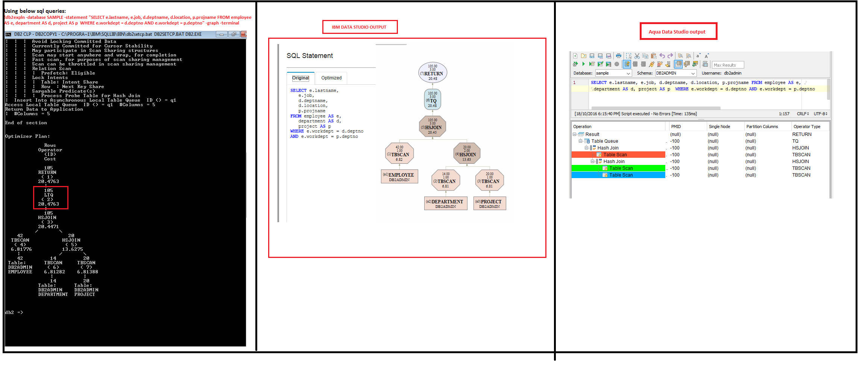Select the orange highlighted Table Scan row

pyautogui.click(x=618, y=155)
